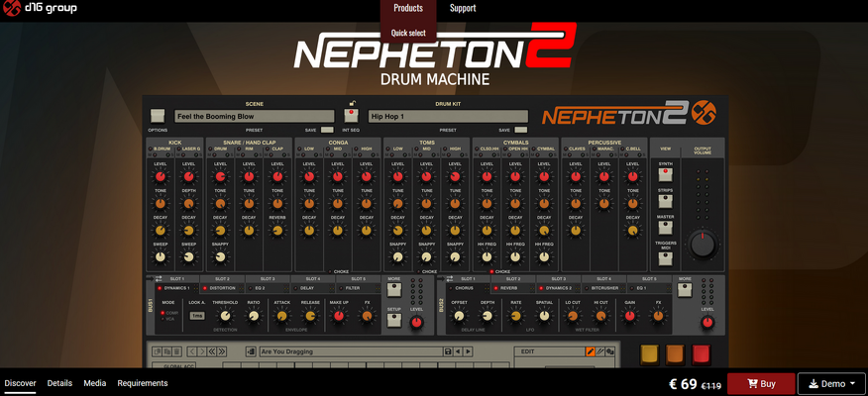Click the Output Volume knob
The image size is (868, 396).
coord(704,245)
